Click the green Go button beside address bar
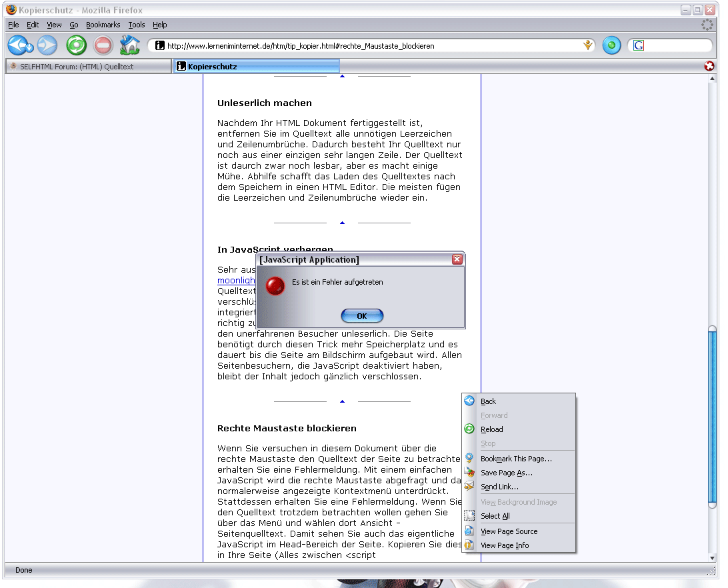The height and width of the screenshot is (588, 728). coord(611,45)
